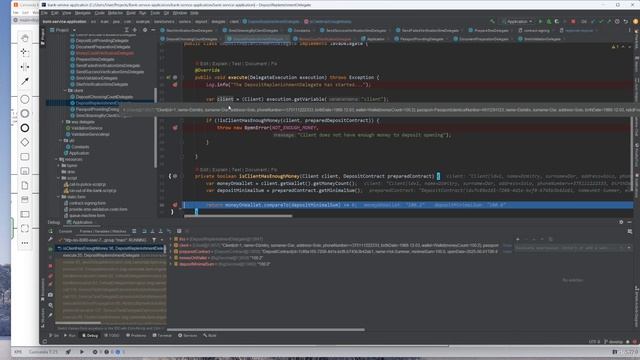This screenshot has height=360, width=640.
Task: Click the Variables pane horizontal scrollbar
Action: [x=266, y=329]
